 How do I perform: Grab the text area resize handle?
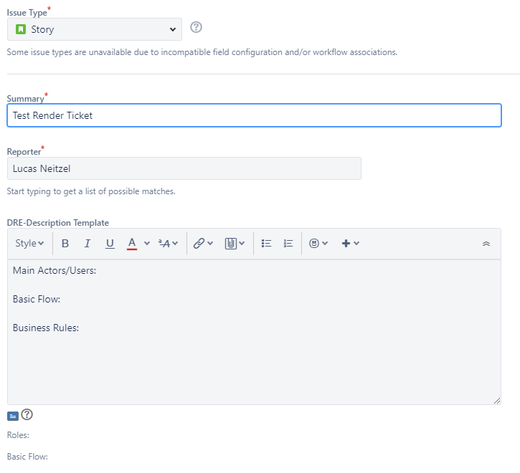(497, 401)
